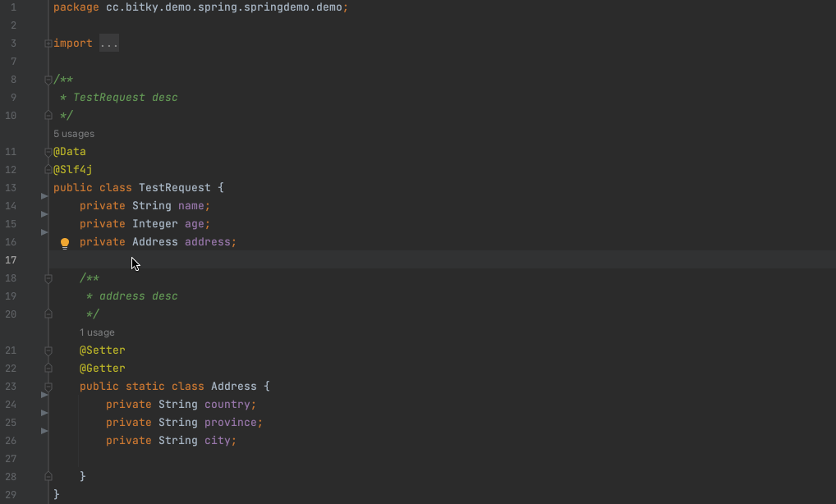Viewport: 836px width, 504px height.
Task: Click the gutter arrow next to the country field
Action: pos(44,395)
